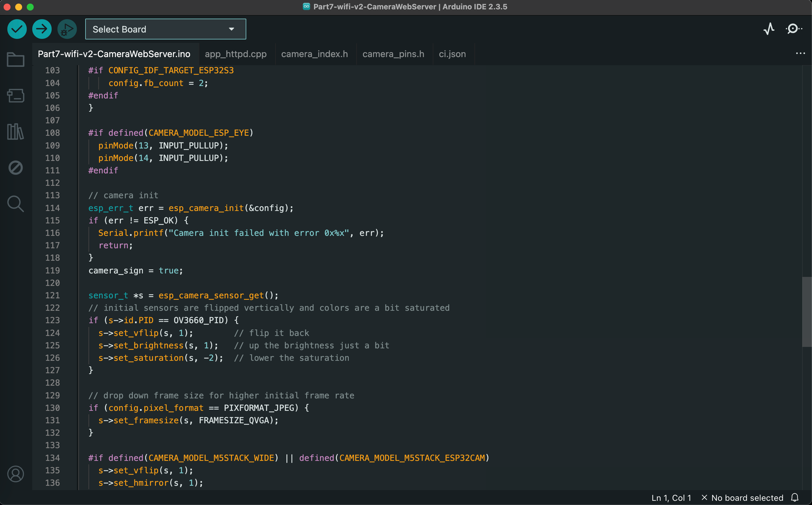Open the Library Manager sidebar
812x505 pixels.
pos(15,132)
